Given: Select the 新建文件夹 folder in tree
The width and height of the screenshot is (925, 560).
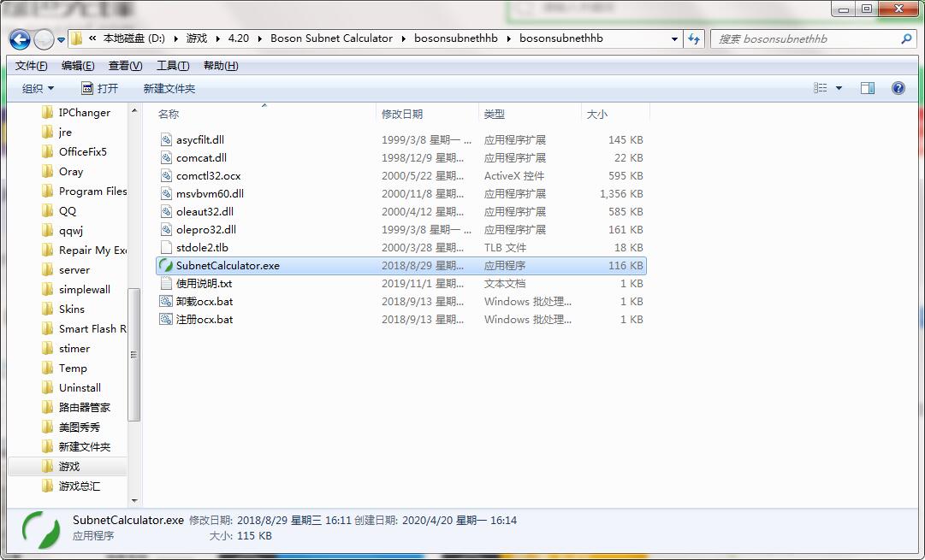Looking at the screenshot, I should 76,447.
